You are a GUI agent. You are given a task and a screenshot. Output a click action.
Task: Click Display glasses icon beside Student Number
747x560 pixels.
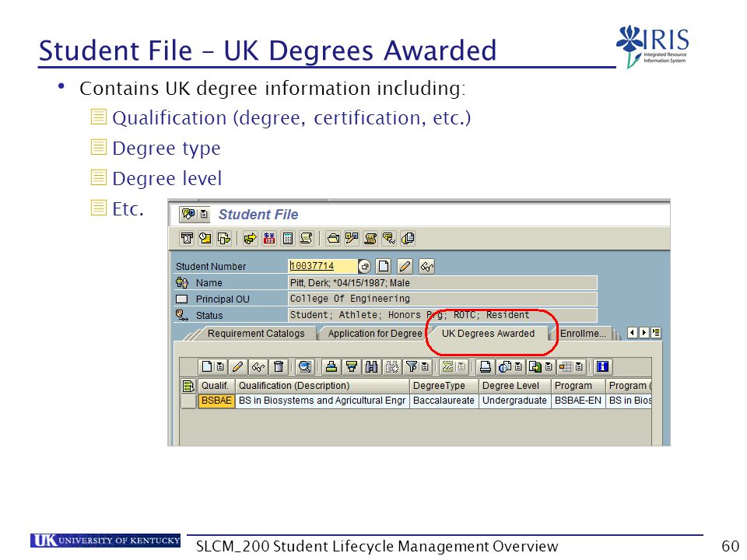point(427,266)
